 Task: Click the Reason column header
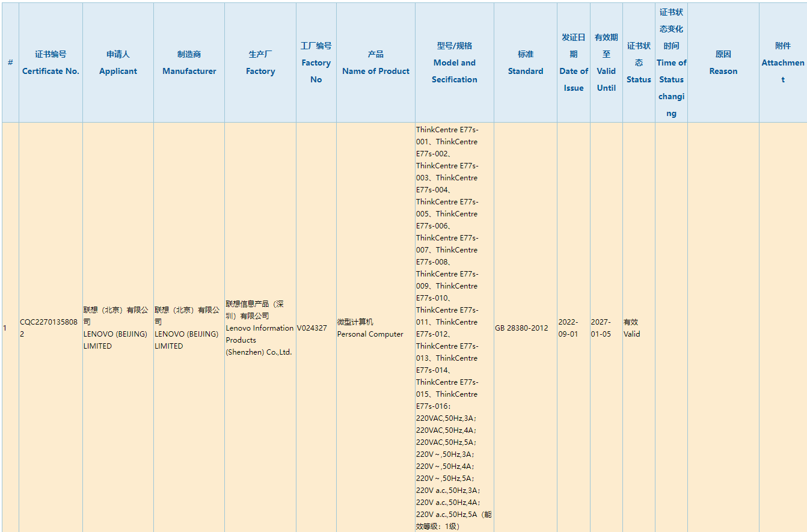[x=723, y=63]
